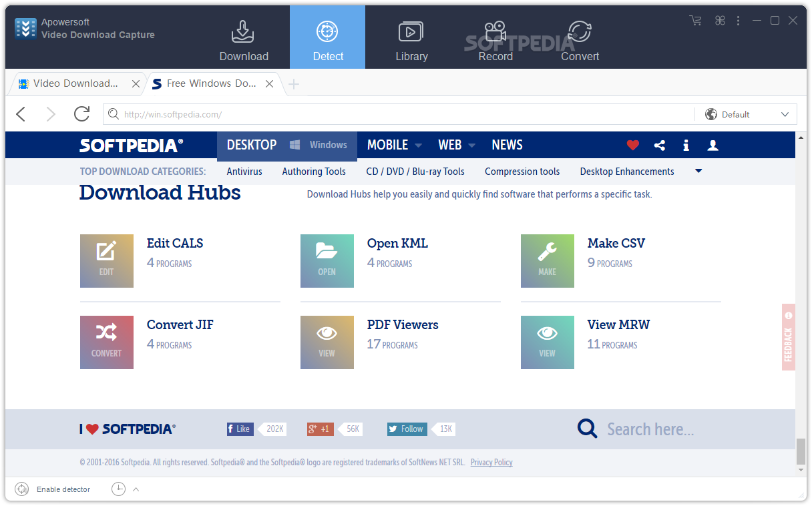Open the Antivirus category
This screenshot has width=812, height=506.
[x=244, y=172]
